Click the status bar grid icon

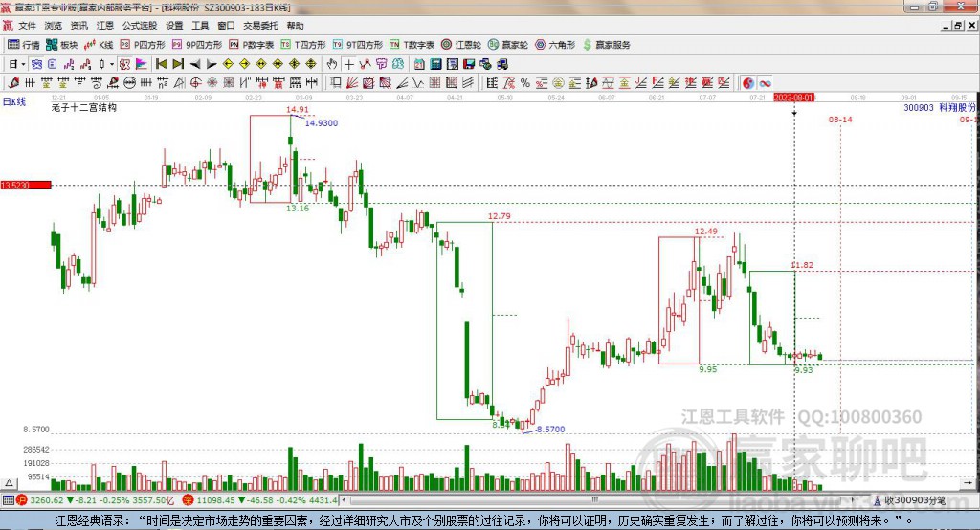[8, 500]
